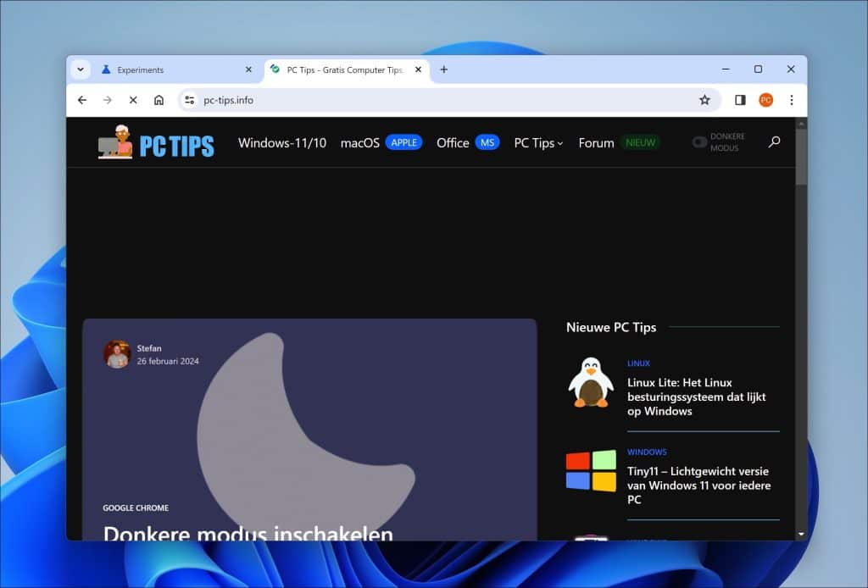Open the Stefan author link

tap(149, 348)
